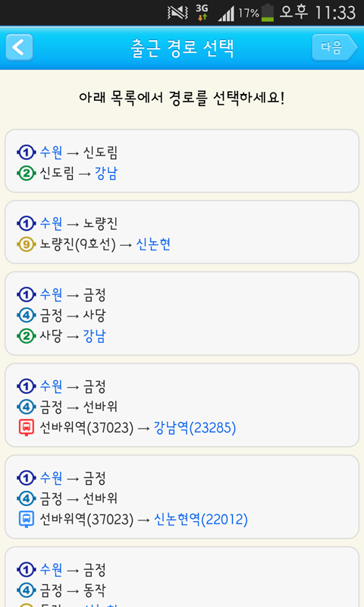Click 신논현 destination link in second route
This screenshot has height=607, width=364.
click(x=153, y=244)
